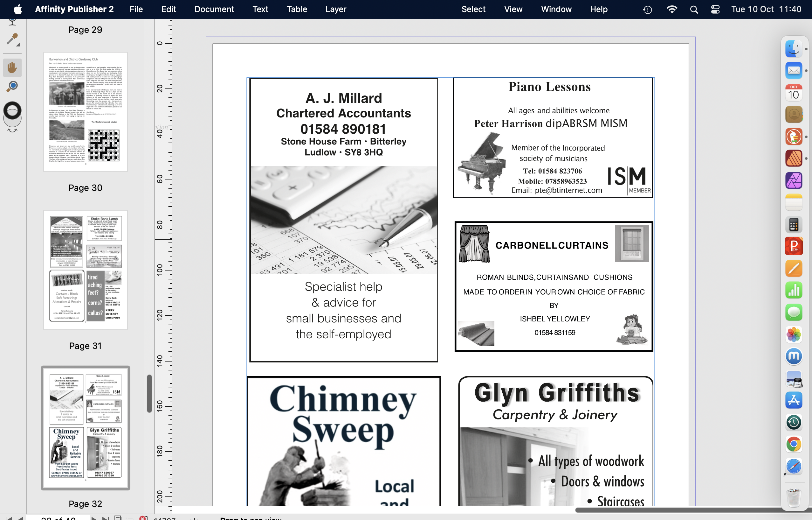Click the Wi-Fi status icon

[x=672, y=9]
